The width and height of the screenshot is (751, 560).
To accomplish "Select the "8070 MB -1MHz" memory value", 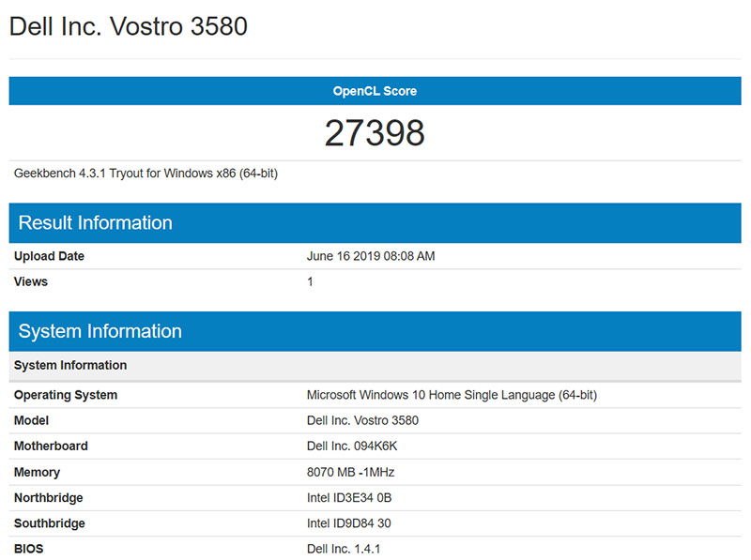I will point(351,472).
